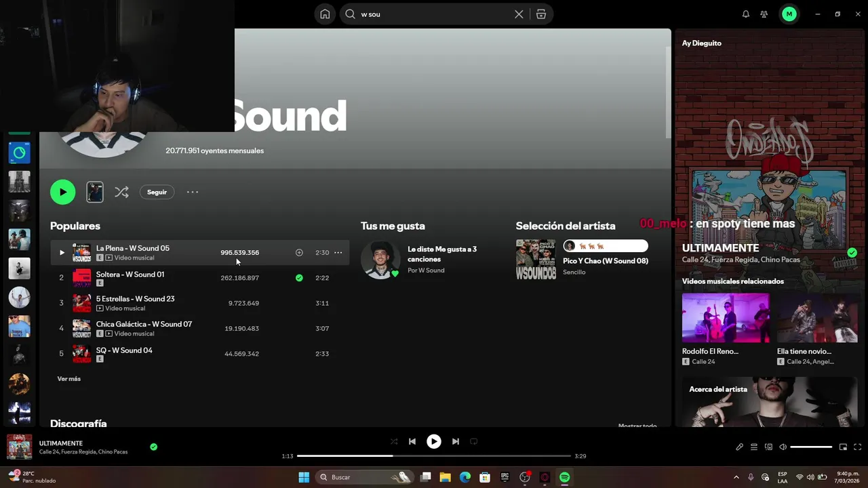Expand popular tracks with Ver más
The width and height of the screenshot is (868, 488).
pyautogui.click(x=68, y=379)
